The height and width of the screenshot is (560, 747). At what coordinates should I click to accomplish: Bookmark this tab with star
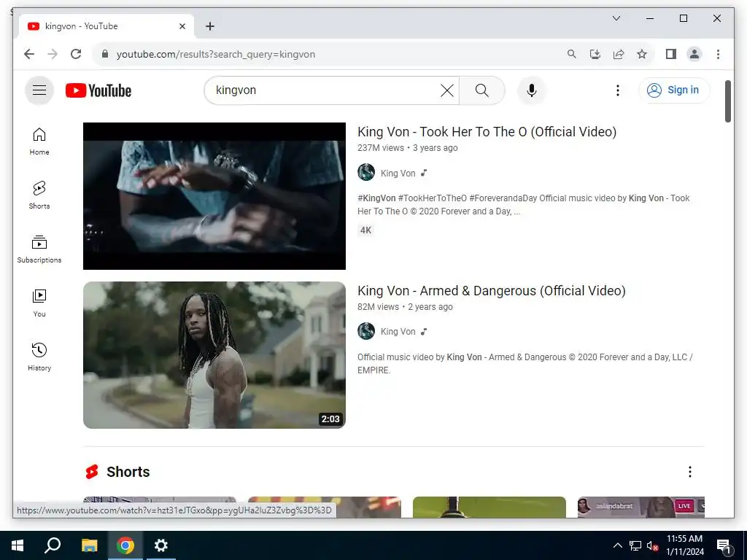pyautogui.click(x=642, y=54)
